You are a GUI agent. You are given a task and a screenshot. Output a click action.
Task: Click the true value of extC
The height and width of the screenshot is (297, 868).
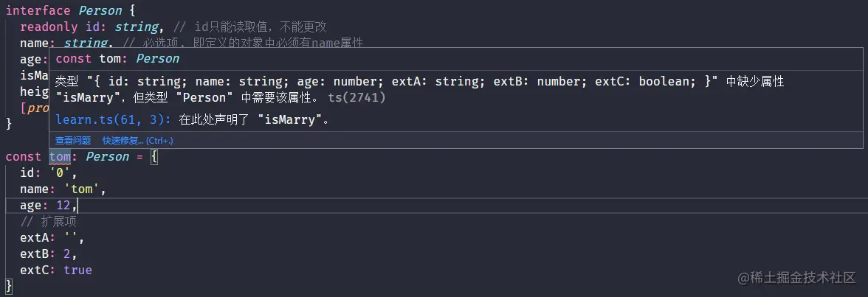(77, 270)
